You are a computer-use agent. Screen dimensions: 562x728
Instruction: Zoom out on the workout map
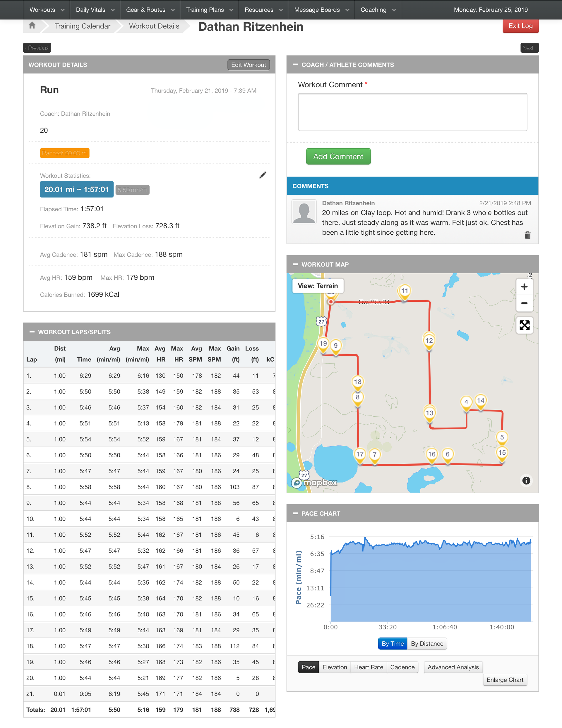[x=524, y=303]
